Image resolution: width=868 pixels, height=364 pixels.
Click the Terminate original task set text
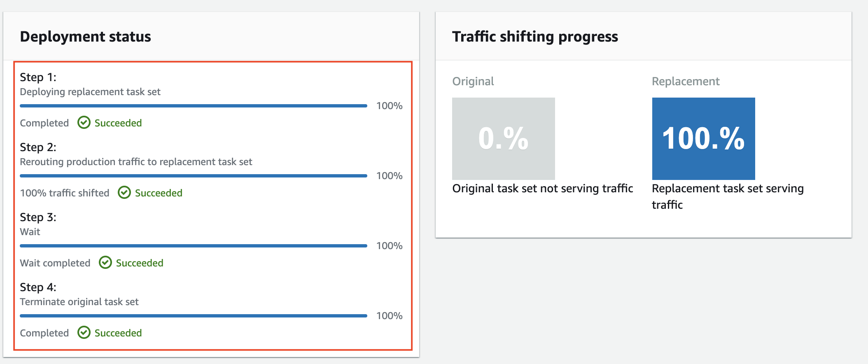coord(79,302)
